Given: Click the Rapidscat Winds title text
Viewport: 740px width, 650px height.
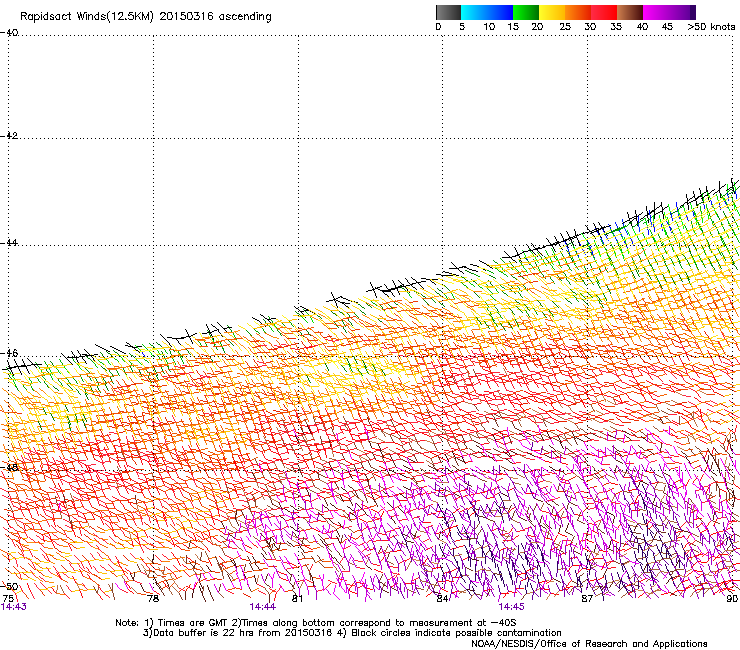Looking at the screenshot, I should pos(146,17).
